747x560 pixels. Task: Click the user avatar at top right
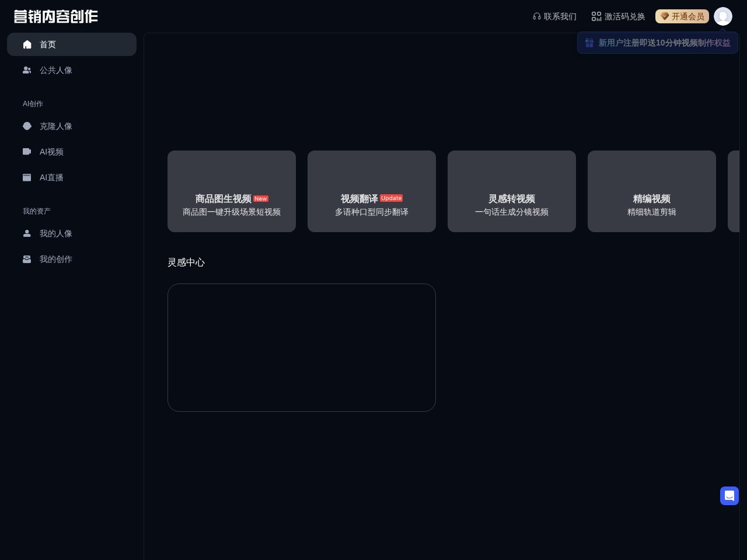[723, 16]
